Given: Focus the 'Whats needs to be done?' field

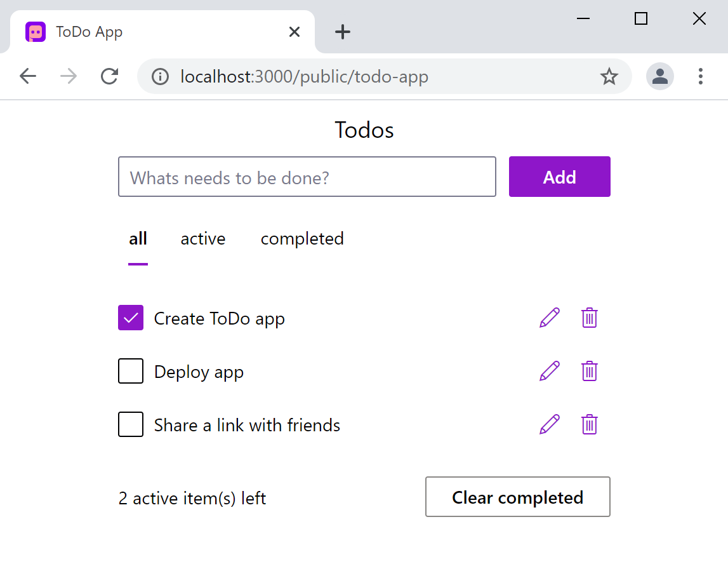Looking at the screenshot, I should [307, 177].
